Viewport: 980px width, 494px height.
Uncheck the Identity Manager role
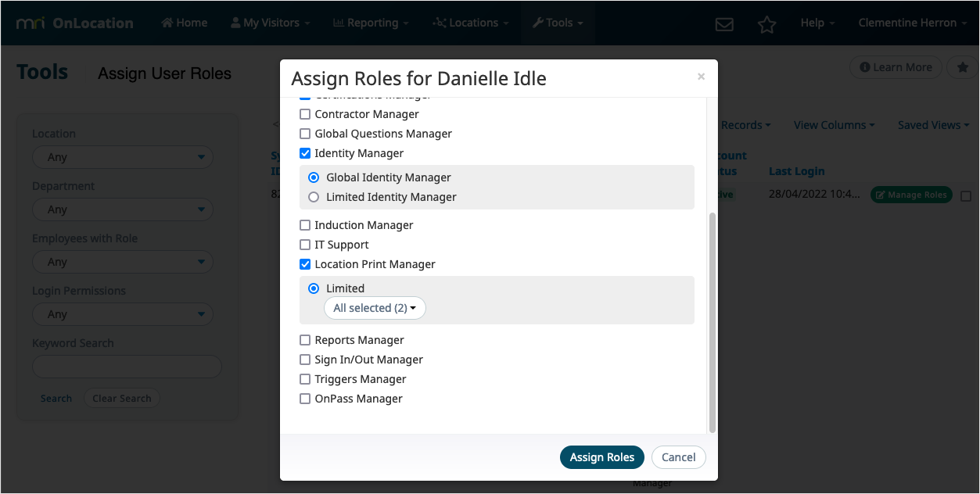click(x=305, y=153)
